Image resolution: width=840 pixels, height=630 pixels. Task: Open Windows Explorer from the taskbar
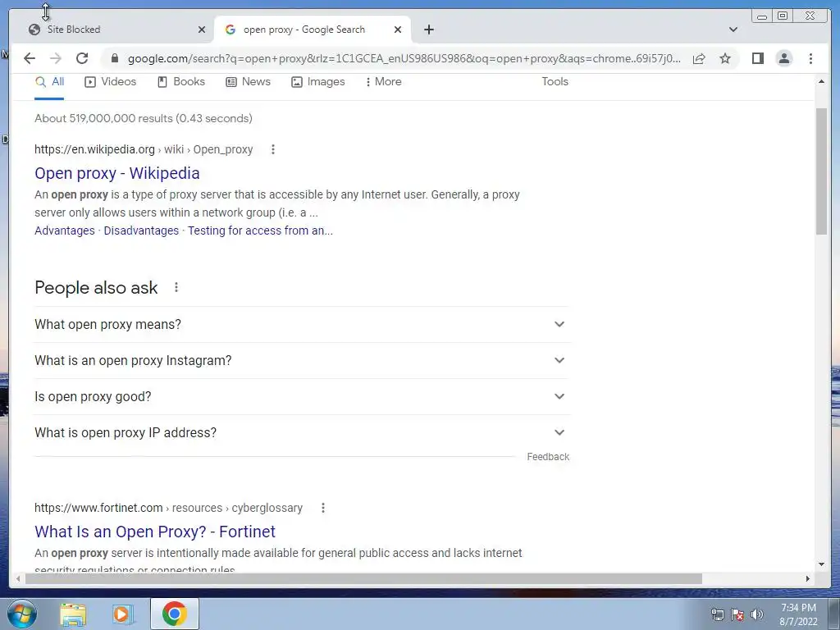73,614
